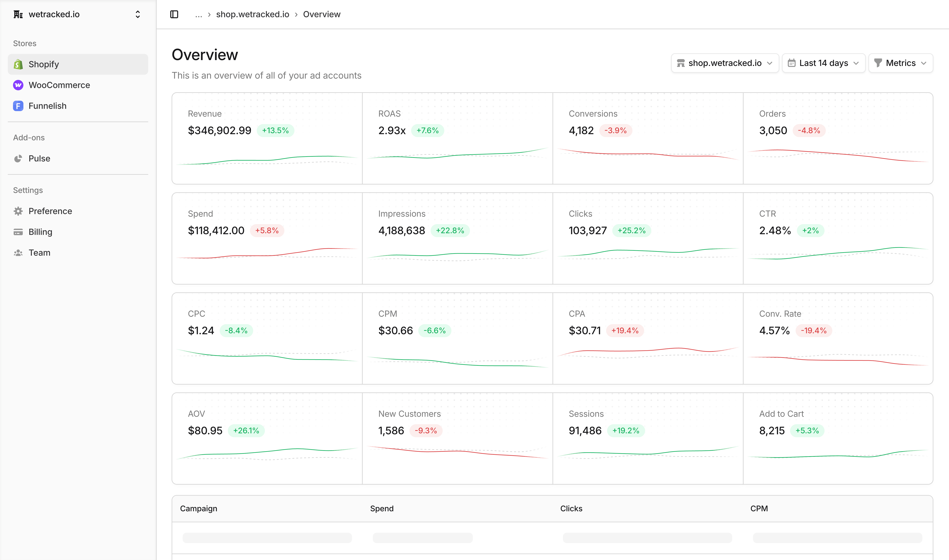Click the Spend $118,412.00 value
The width and height of the screenshot is (949, 560).
coord(216,231)
